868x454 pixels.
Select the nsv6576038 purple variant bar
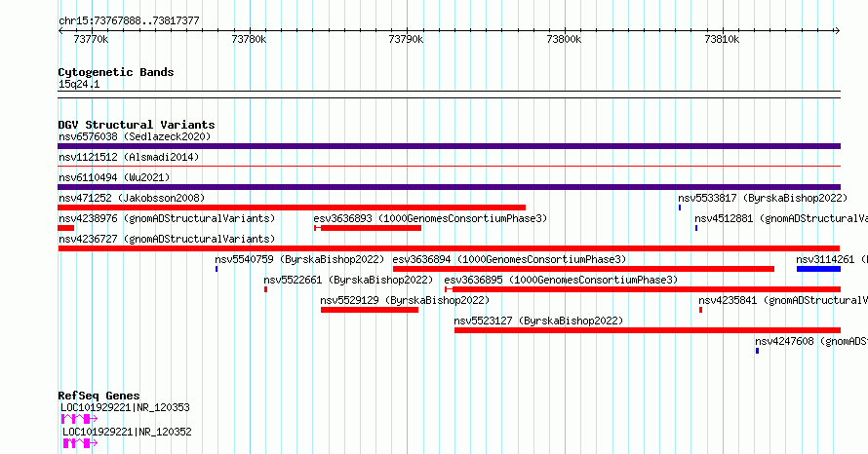(x=449, y=146)
